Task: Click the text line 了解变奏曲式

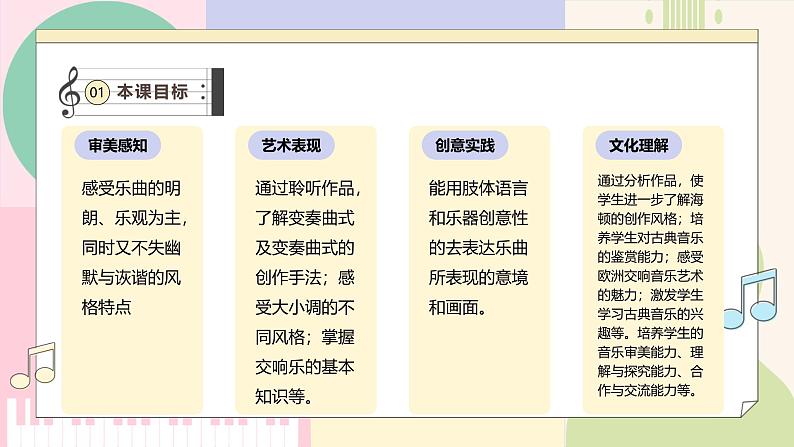Action: (x=305, y=218)
